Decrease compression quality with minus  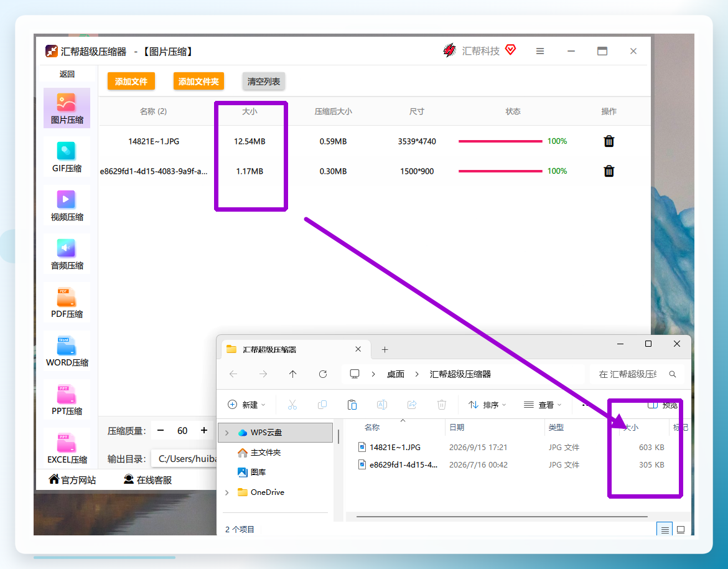(161, 431)
